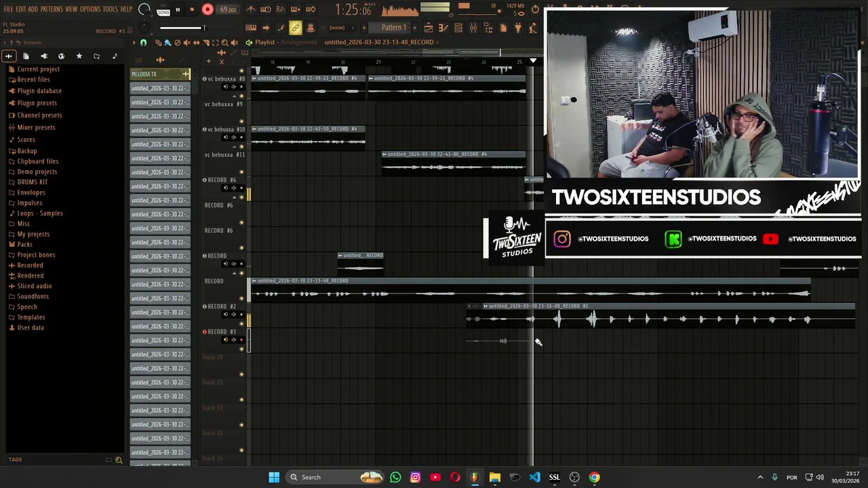Open the TOOLS menu

tap(111, 9)
